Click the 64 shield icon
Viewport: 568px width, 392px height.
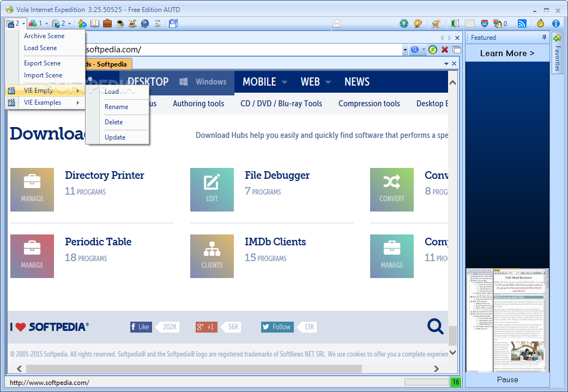pyautogui.click(x=484, y=23)
